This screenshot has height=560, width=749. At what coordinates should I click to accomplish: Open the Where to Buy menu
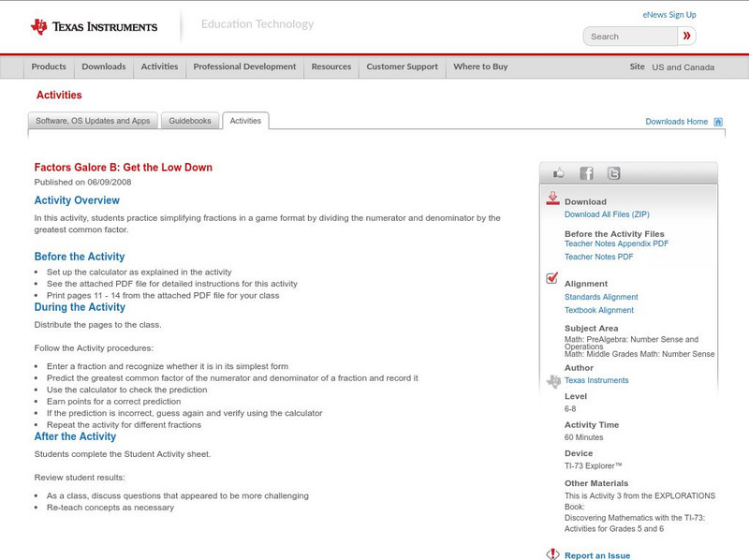pyautogui.click(x=480, y=66)
